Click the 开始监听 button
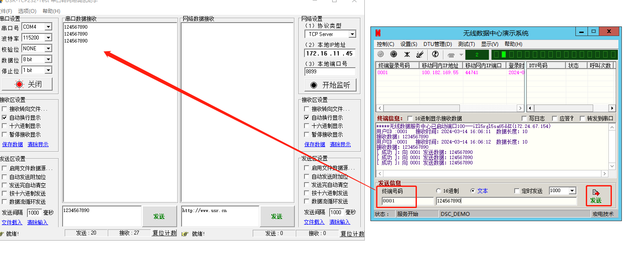The image size is (644, 261). [x=330, y=85]
